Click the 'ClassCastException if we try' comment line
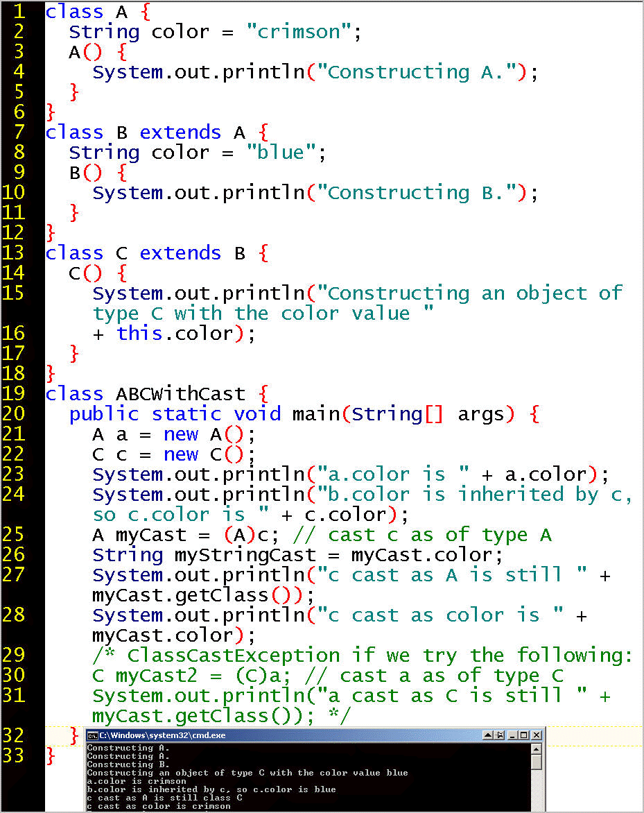This screenshot has width=644, height=813. [363, 656]
